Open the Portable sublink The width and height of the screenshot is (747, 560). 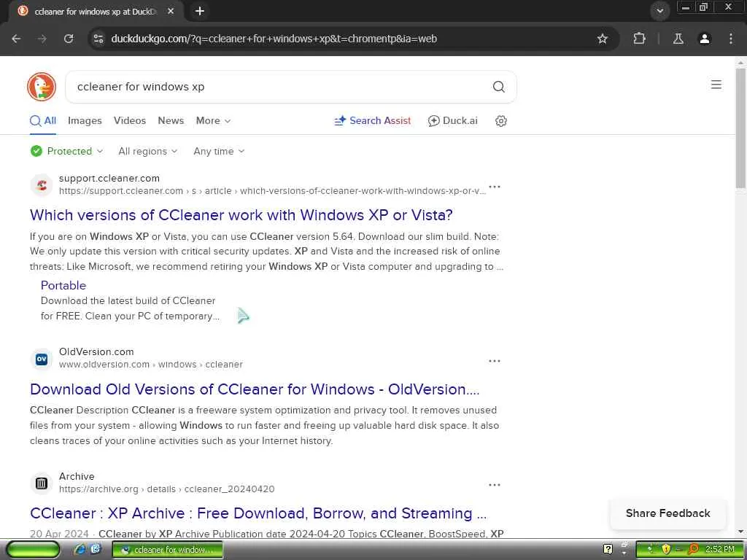63,285
